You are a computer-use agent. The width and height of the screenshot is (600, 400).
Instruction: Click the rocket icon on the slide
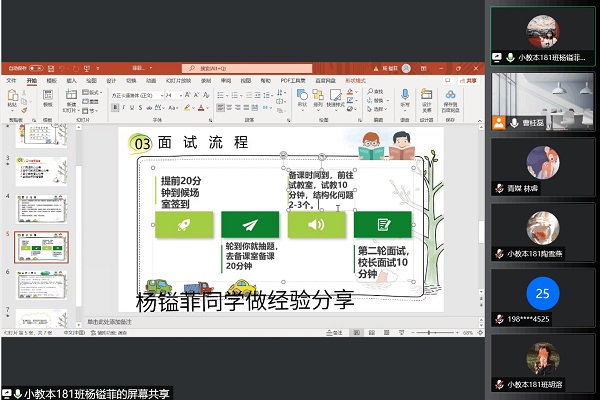184,224
